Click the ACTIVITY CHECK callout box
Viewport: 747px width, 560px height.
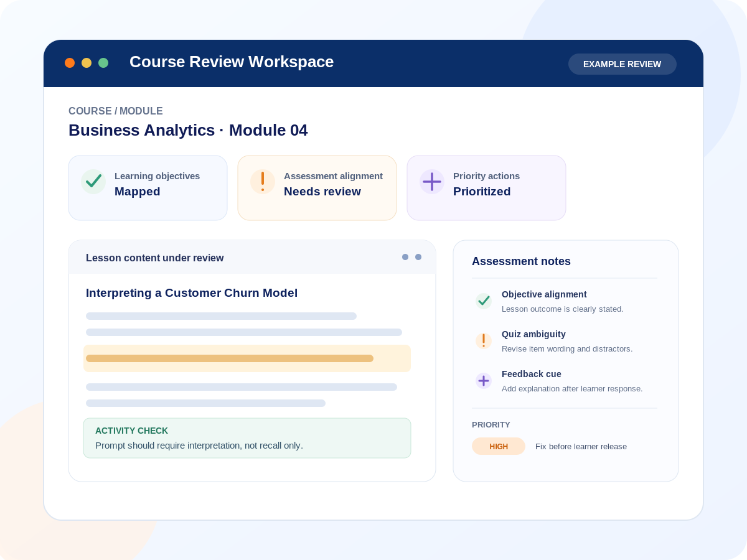coord(247,438)
